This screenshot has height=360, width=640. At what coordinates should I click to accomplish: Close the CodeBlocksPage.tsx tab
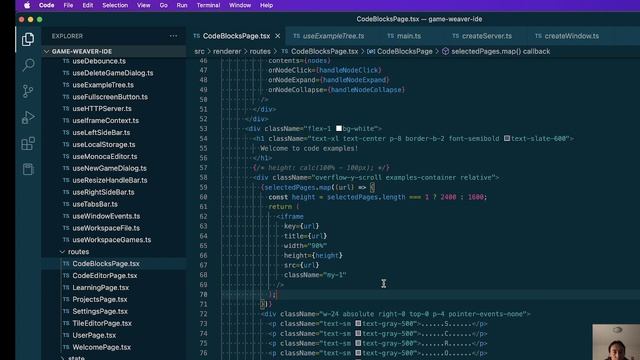(278, 36)
